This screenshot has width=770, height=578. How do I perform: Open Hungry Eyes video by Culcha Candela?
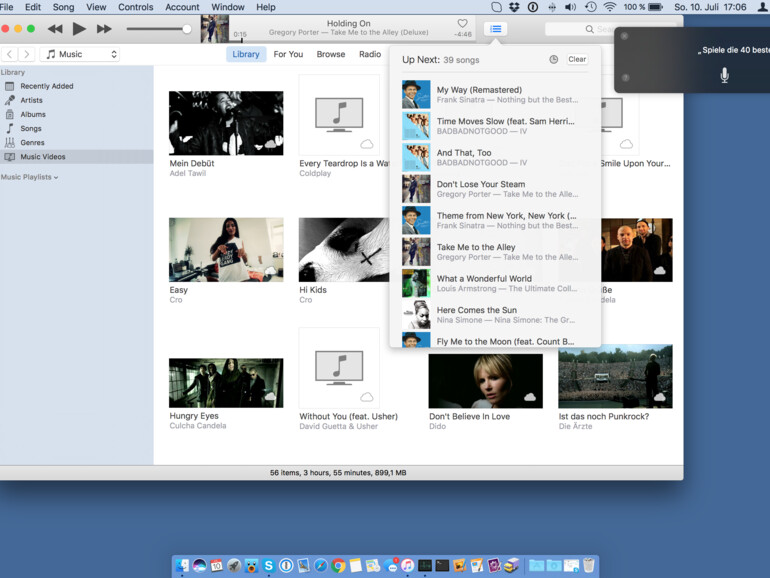(x=226, y=383)
